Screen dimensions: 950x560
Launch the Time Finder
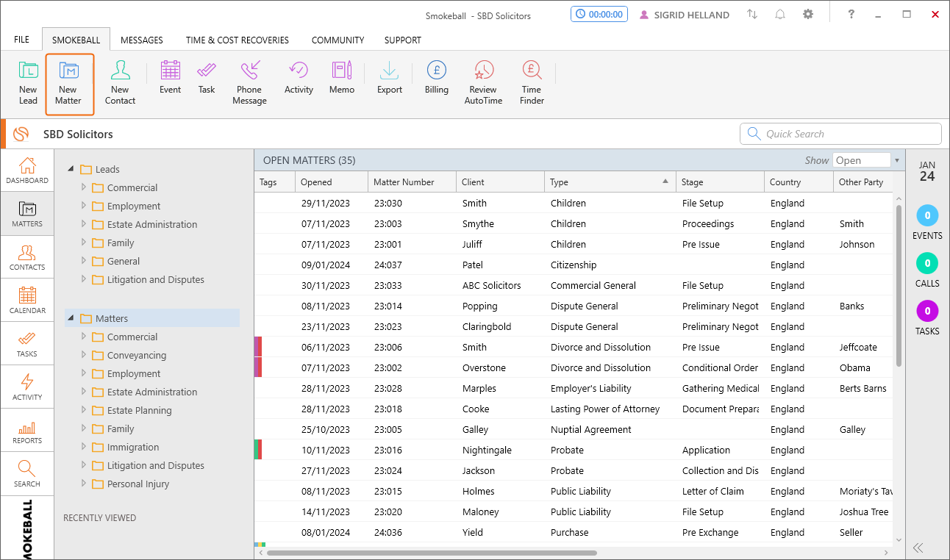coord(532,83)
